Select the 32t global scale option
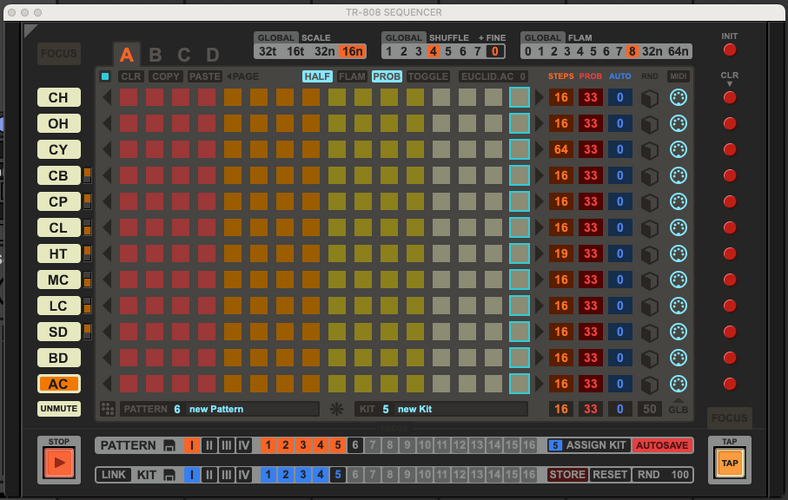 pos(267,51)
